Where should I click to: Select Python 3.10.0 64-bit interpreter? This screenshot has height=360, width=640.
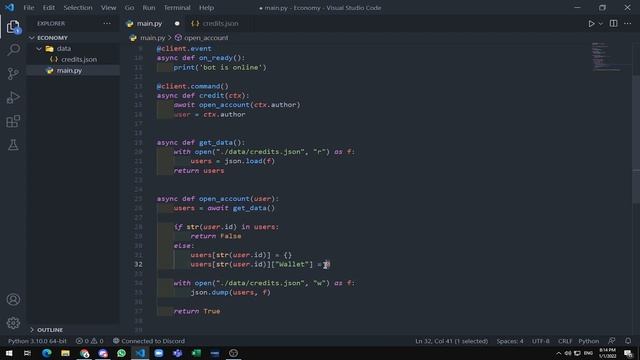coord(37,341)
